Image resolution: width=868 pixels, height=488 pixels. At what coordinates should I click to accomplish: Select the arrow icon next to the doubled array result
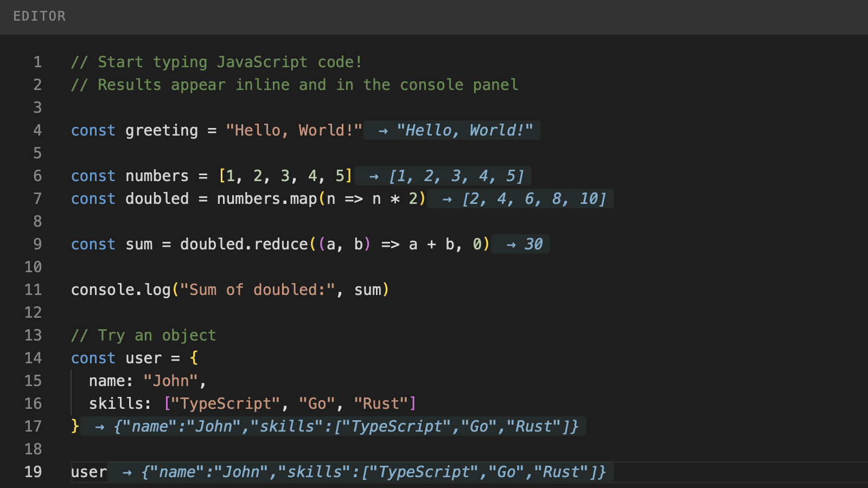(x=446, y=198)
